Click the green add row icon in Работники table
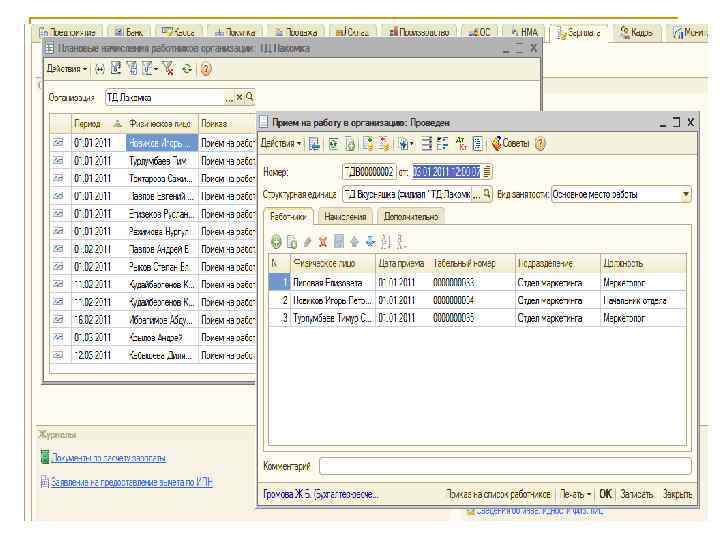Screen dimensions: 720x540 [x=276, y=241]
